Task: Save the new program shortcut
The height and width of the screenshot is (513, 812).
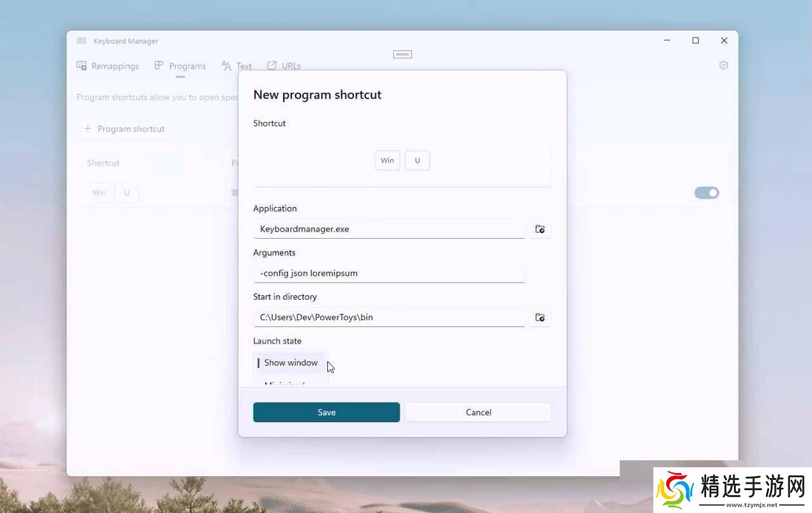Action: tap(326, 412)
